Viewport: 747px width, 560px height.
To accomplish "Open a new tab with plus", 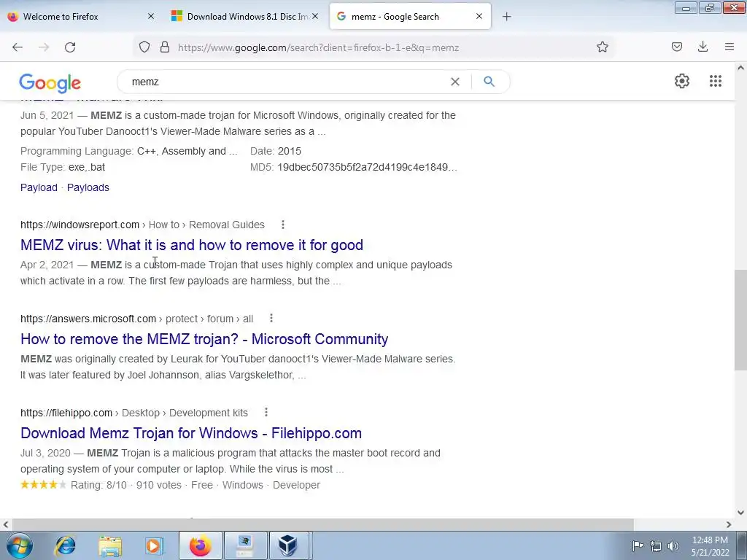I will tap(506, 17).
